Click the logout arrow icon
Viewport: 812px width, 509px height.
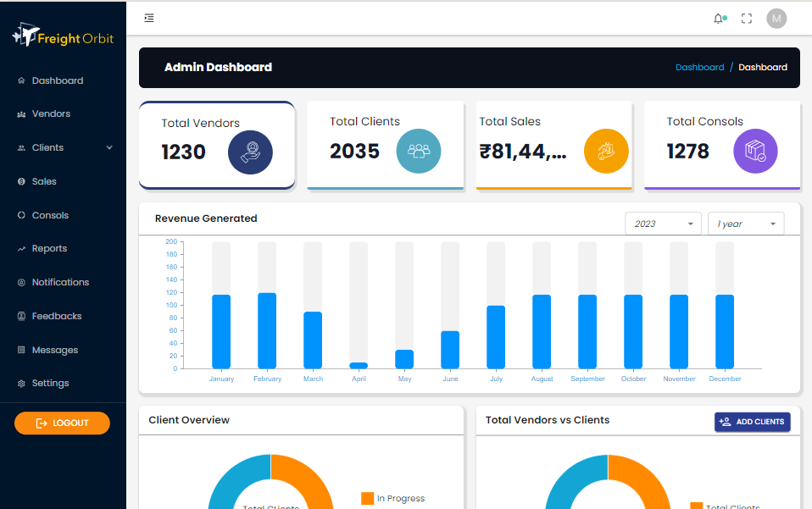42,423
